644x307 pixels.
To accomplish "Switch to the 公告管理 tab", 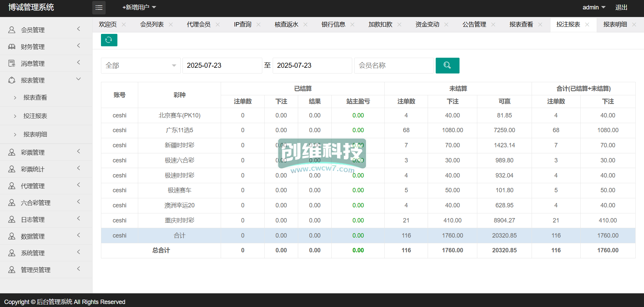I will [x=474, y=24].
